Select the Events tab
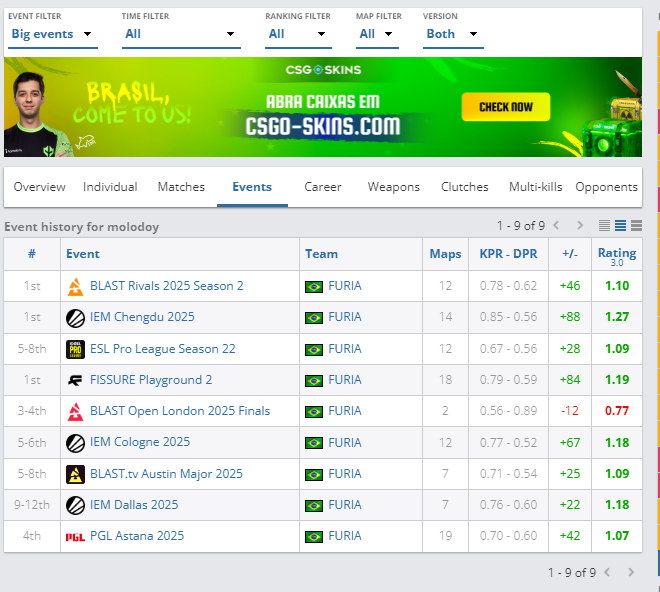The height and width of the screenshot is (592, 660). (x=252, y=187)
